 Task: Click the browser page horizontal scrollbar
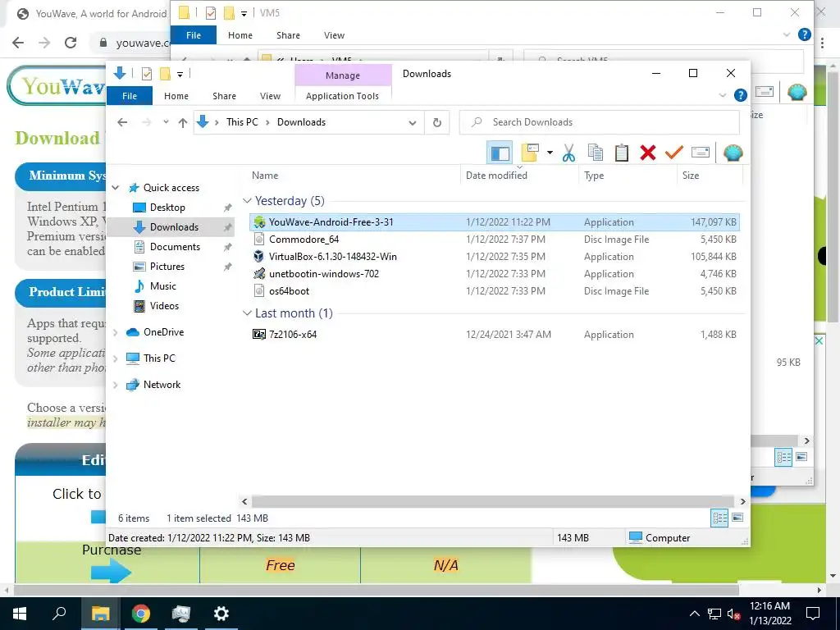(x=376, y=590)
